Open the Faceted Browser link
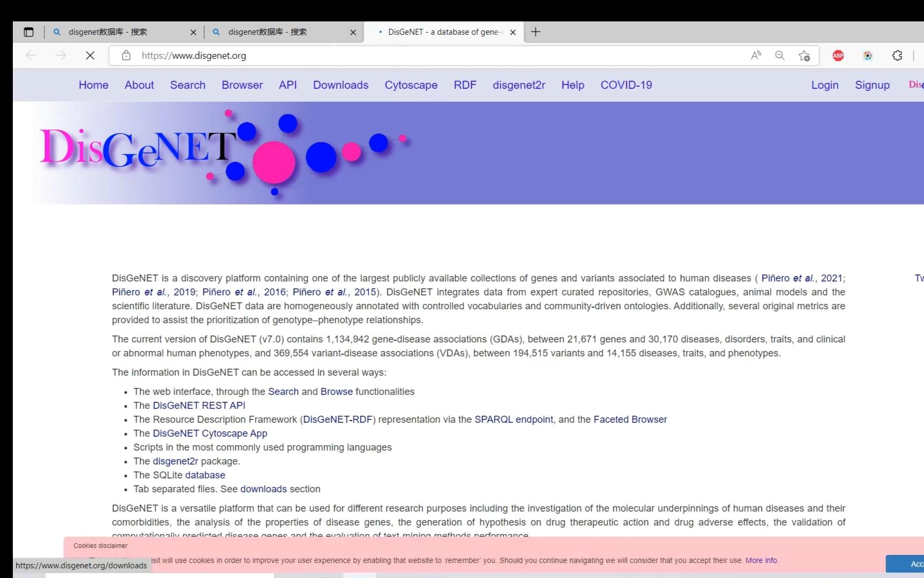Screen dimensions: 924x578 coord(630,420)
